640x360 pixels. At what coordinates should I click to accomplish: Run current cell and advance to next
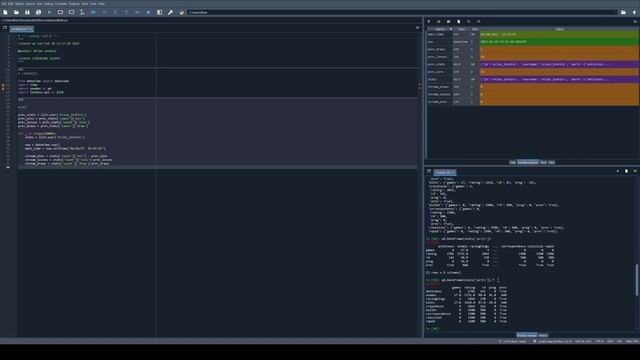coord(71,12)
